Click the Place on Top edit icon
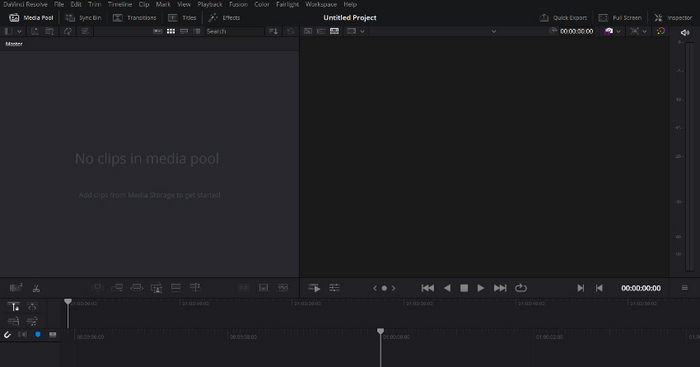Viewport: 700px width, 367px height. [176, 288]
